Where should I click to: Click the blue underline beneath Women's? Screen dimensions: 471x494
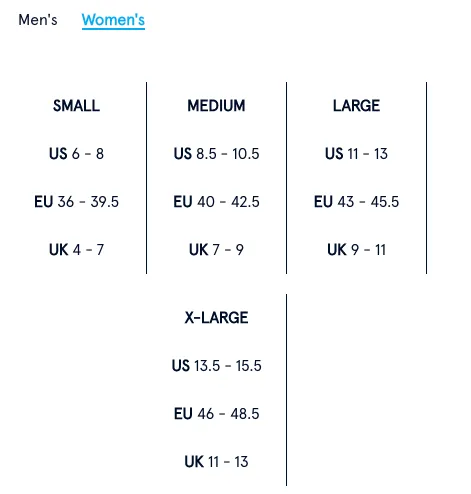click(x=113, y=29)
